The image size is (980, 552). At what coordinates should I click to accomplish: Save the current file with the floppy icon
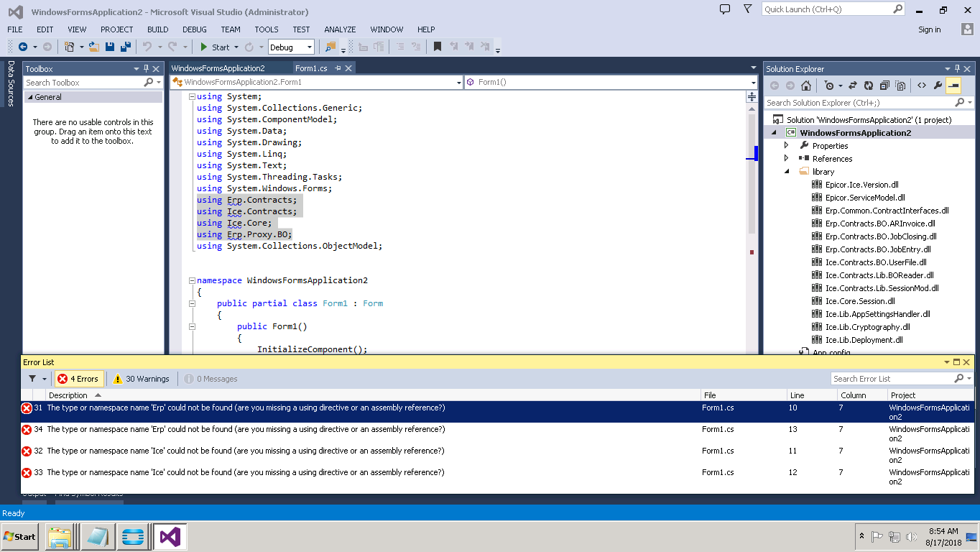click(x=110, y=47)
